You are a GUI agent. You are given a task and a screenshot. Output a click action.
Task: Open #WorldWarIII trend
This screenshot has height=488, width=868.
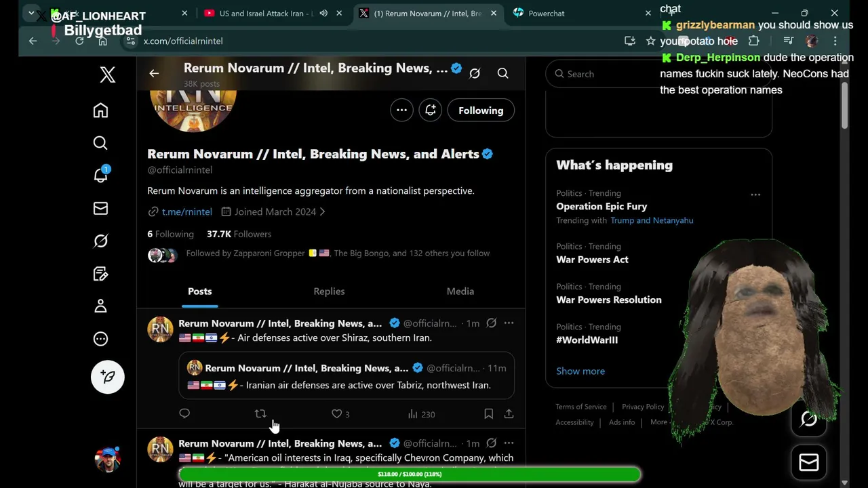click(587, 340)
